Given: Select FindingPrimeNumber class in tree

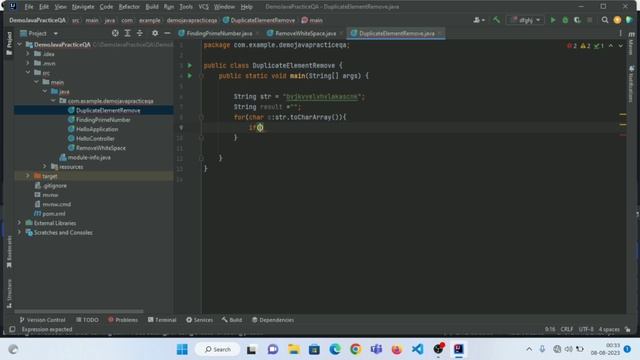Looking at the screenshot, I should (103, 120).
